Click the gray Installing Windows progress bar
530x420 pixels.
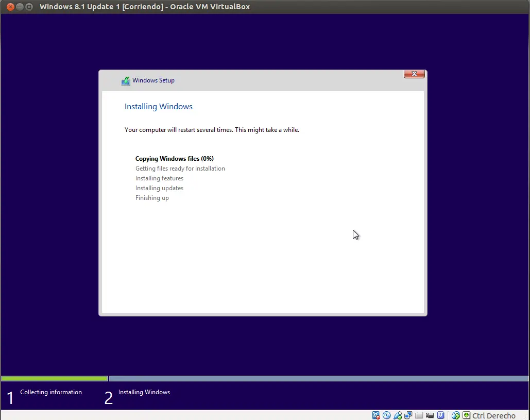tap(318, 378)
